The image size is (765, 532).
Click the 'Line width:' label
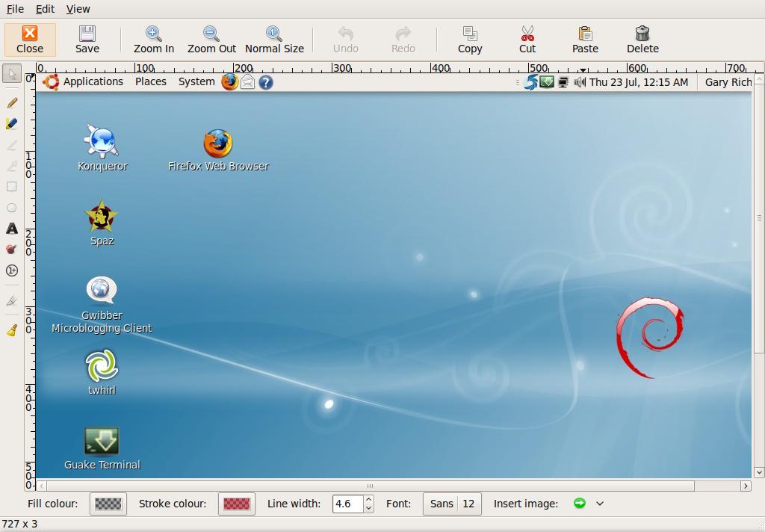point(294,504)
